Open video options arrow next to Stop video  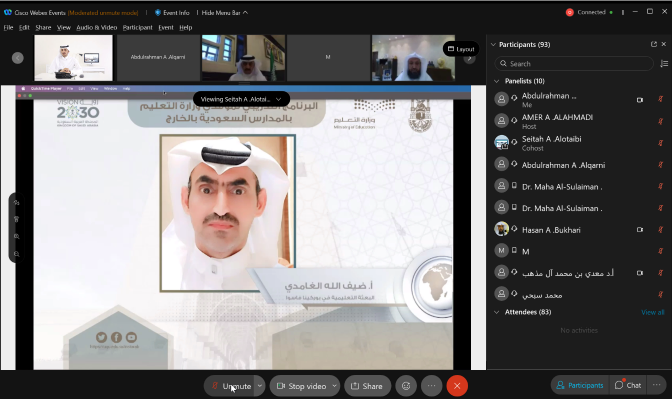pyautogui.click(x=334, y=386)
